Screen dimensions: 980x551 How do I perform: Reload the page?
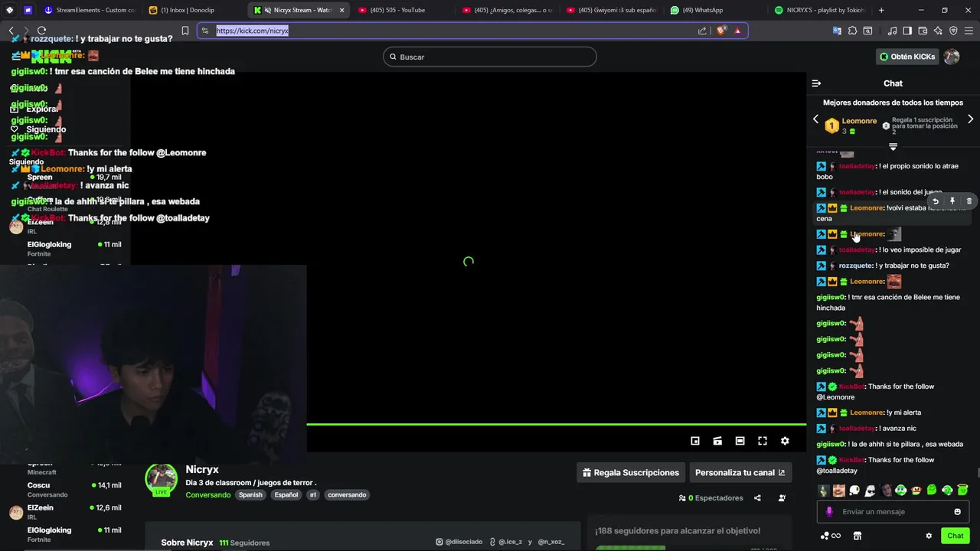(41, 31)
